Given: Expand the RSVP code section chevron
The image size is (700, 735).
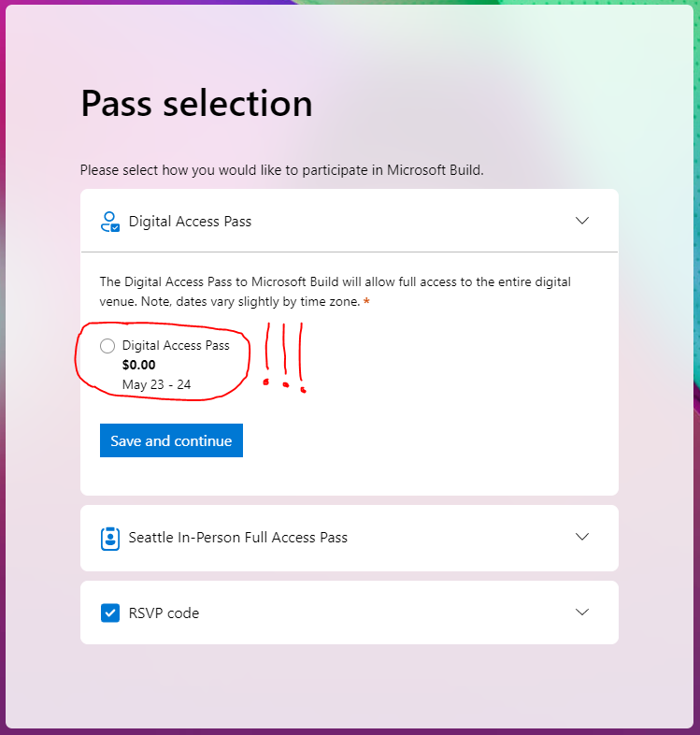Looking at the screenshot, I should click(582, 612).
